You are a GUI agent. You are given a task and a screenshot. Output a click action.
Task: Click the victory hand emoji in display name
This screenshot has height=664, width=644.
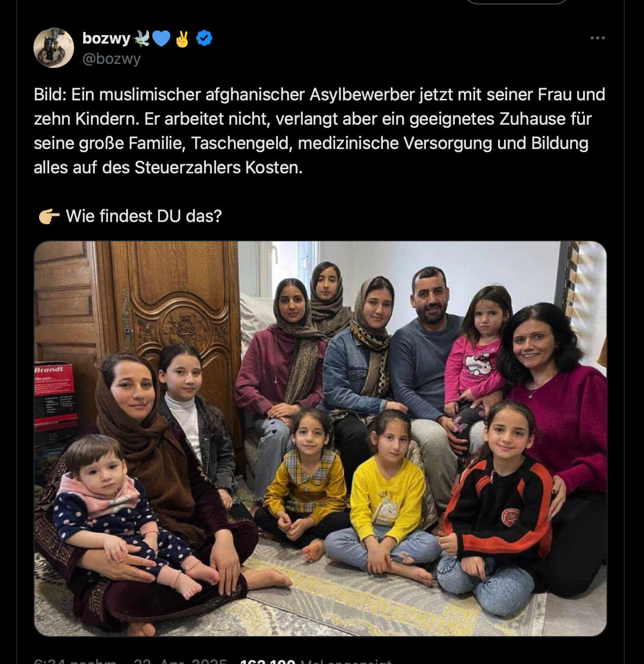pos(182,39)
